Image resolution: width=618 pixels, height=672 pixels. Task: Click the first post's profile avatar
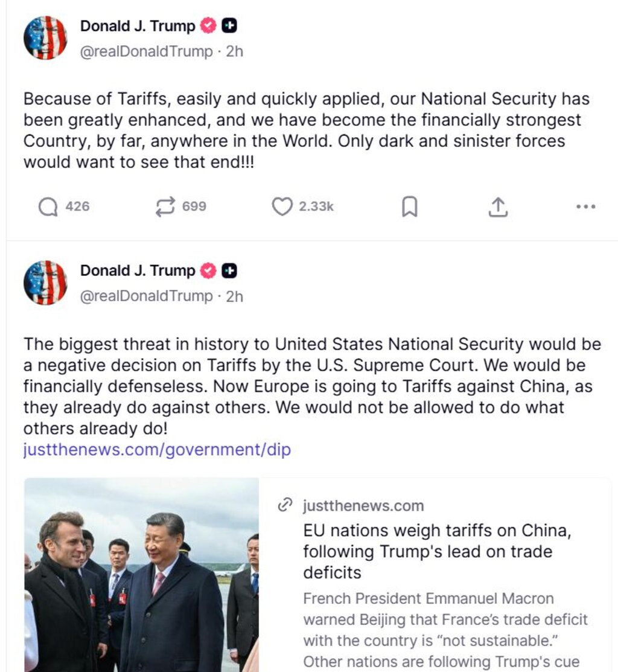45,37
